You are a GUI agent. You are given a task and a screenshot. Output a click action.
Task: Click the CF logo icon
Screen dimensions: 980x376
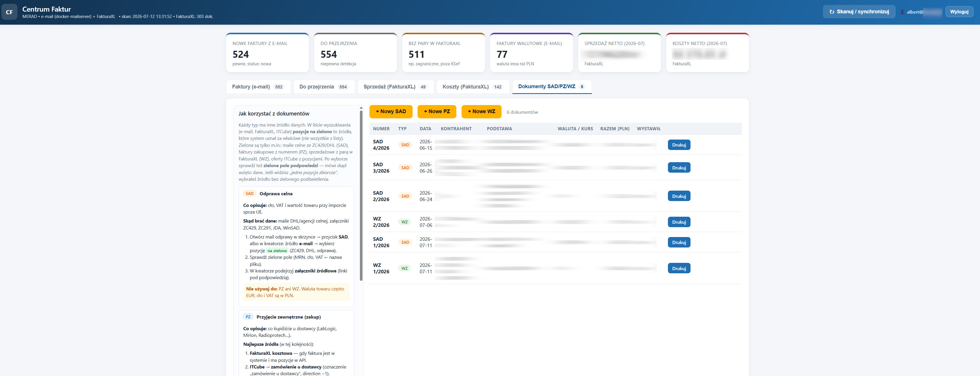[x=10, y=12]
